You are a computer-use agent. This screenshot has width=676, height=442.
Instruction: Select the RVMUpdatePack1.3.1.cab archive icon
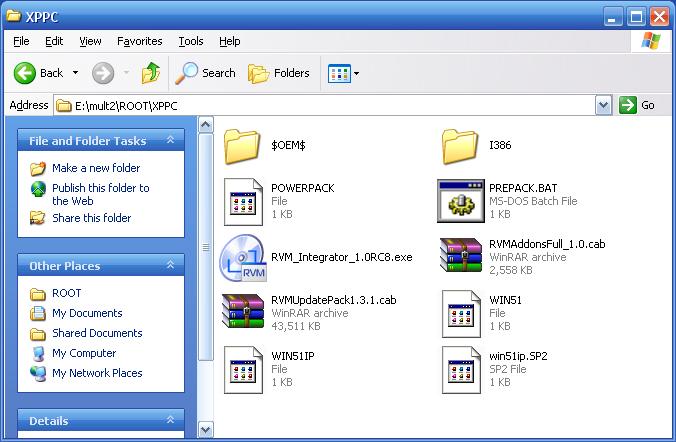[243, 311]
